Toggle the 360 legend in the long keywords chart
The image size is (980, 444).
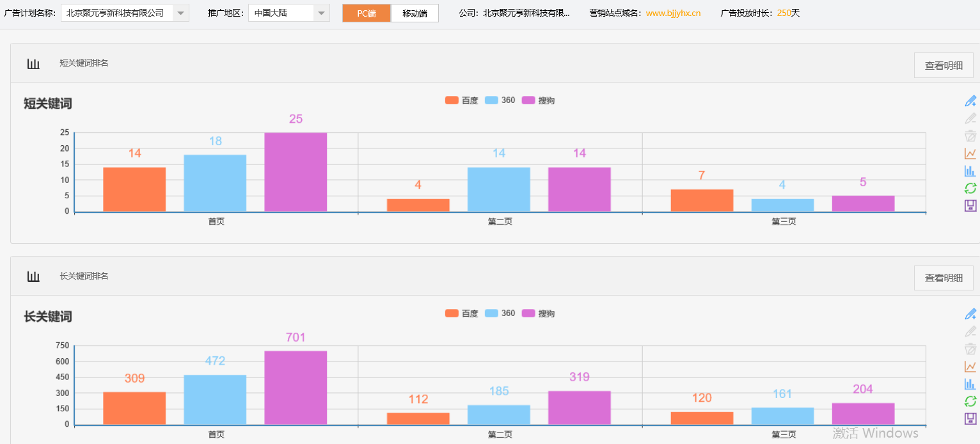point(500,313)
